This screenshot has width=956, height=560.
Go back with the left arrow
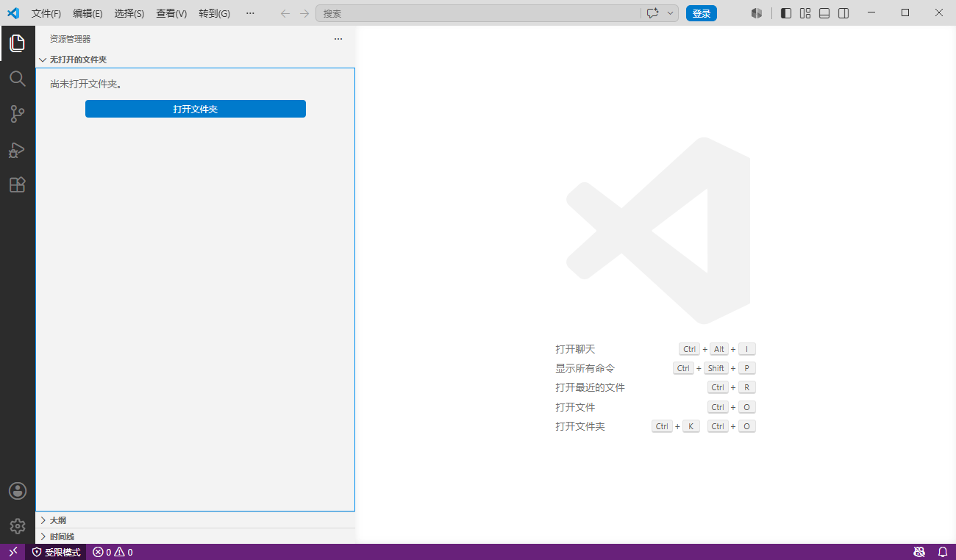click(x=285, y=13)
